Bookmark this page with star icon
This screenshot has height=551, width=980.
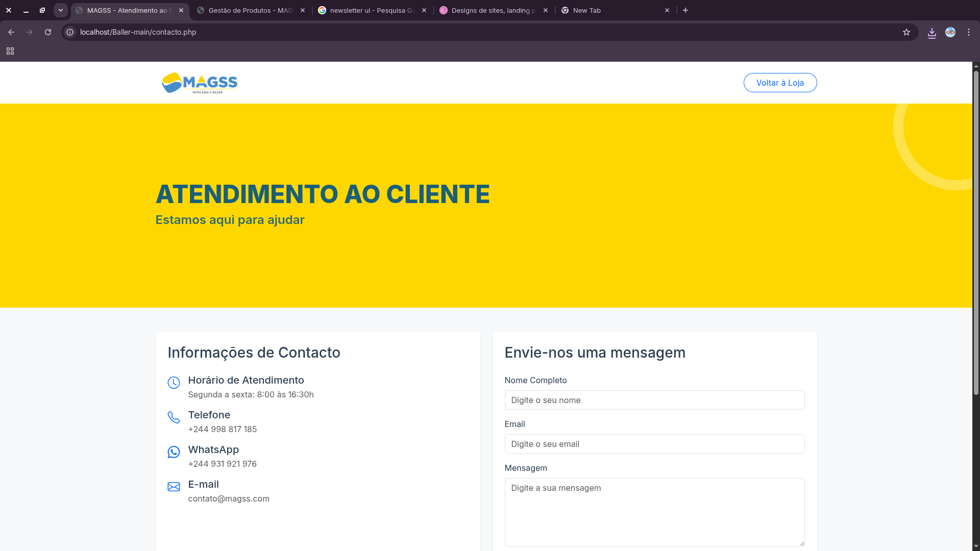[906, 32]
